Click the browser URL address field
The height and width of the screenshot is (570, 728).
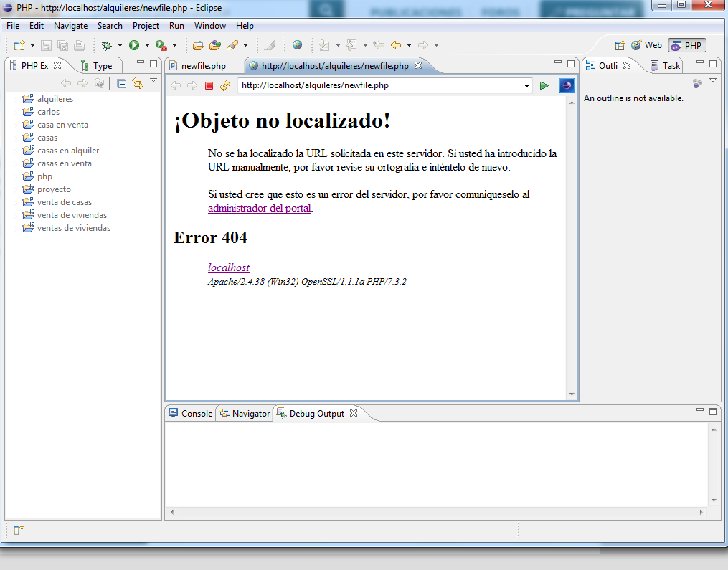(381, 85)
